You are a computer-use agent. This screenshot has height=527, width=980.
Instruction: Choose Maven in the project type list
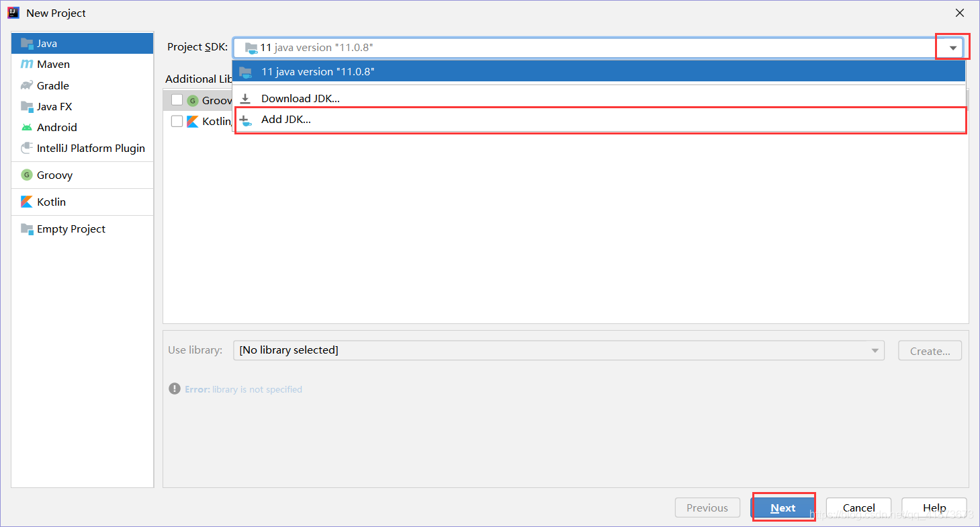pos(83,65)
